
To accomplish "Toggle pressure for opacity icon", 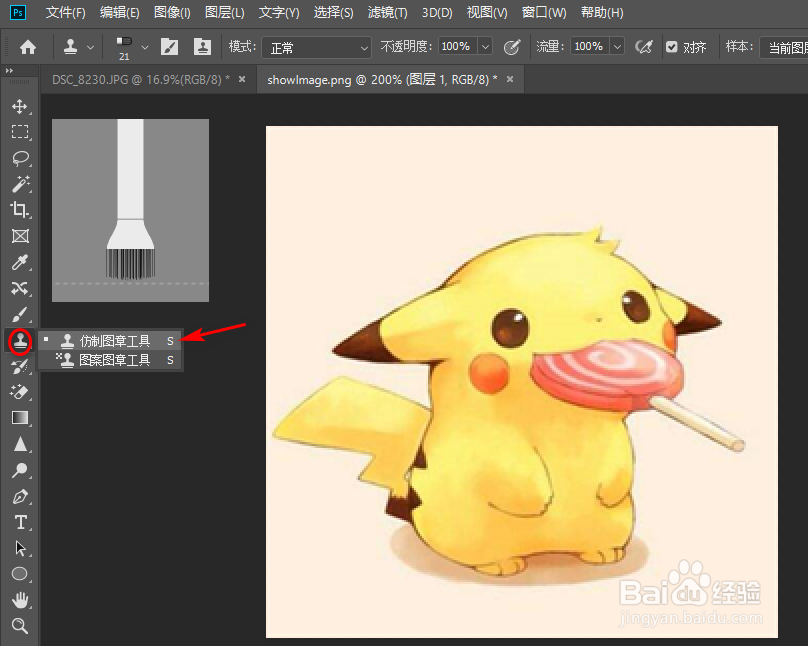I will (x=512, y=47).
